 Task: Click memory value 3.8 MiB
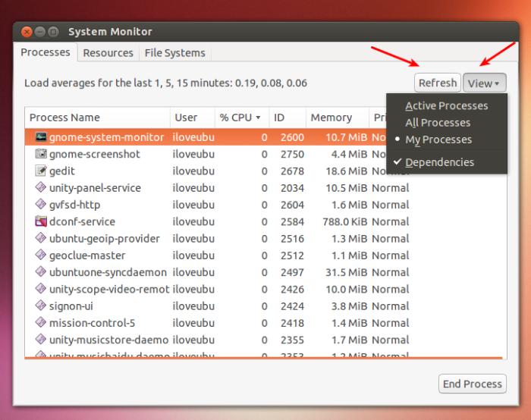point(349,306)
